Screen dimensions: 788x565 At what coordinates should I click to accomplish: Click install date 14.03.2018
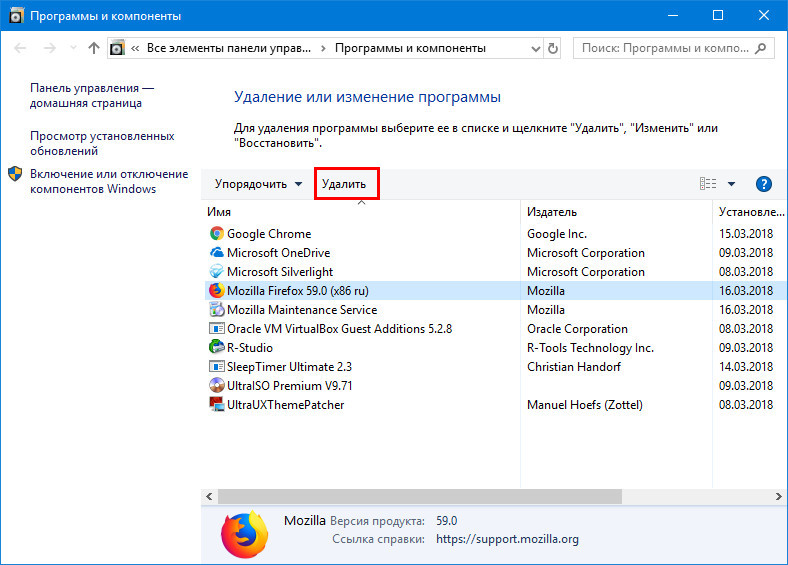[x=746, y=367]
